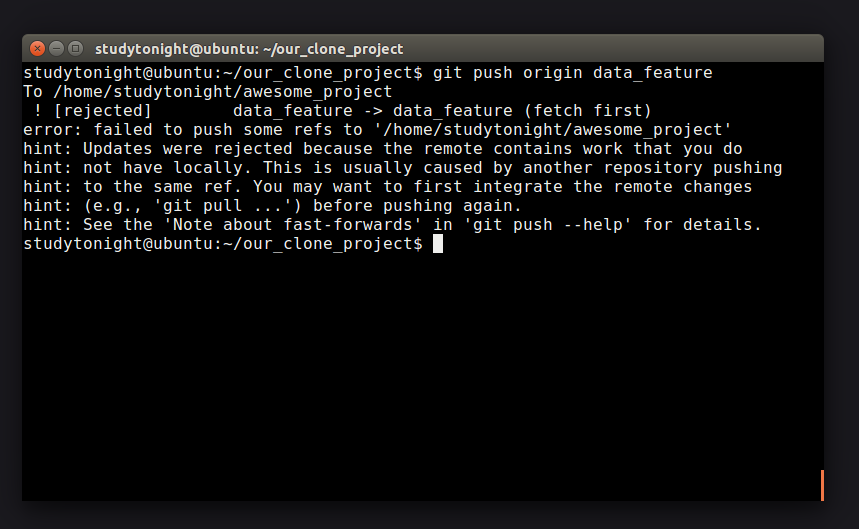Image resolution: width=859 pixels, height=529 pixels.
Task: Click the 'error:' word in output
Action: [x=53, y=130]
